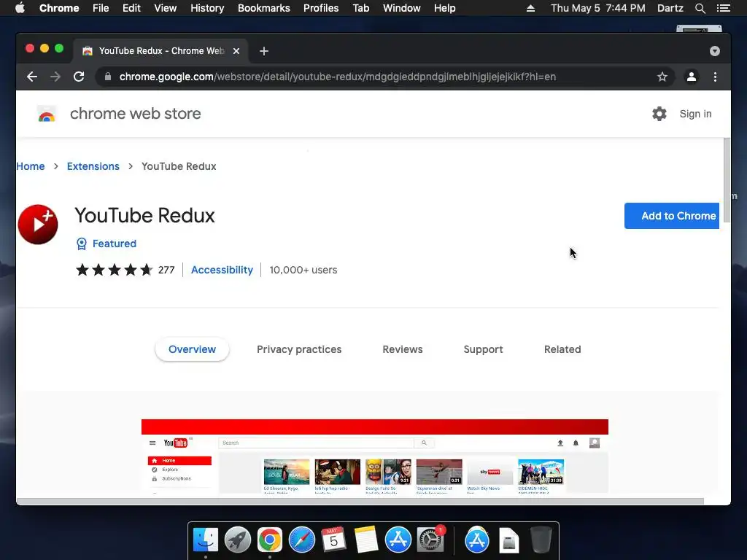Switch to the Related tab
747x560 pixels.
pos(562,349)
